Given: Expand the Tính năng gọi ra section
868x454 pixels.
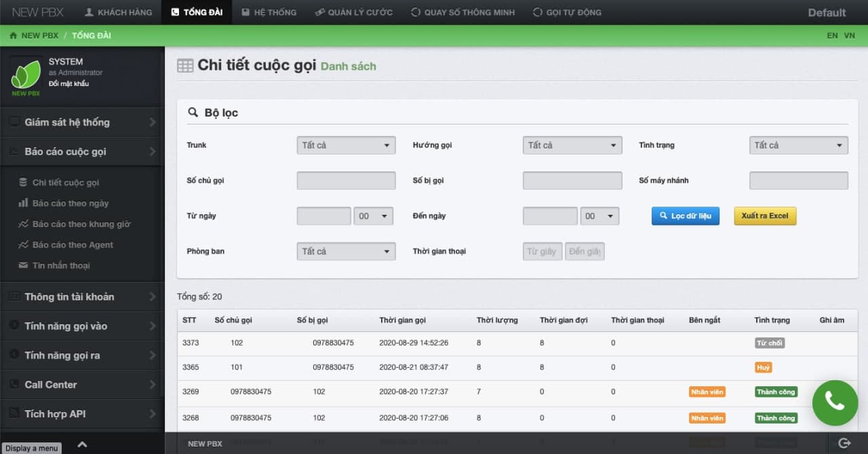Looking at the screenshot, I should pos(82,355).
